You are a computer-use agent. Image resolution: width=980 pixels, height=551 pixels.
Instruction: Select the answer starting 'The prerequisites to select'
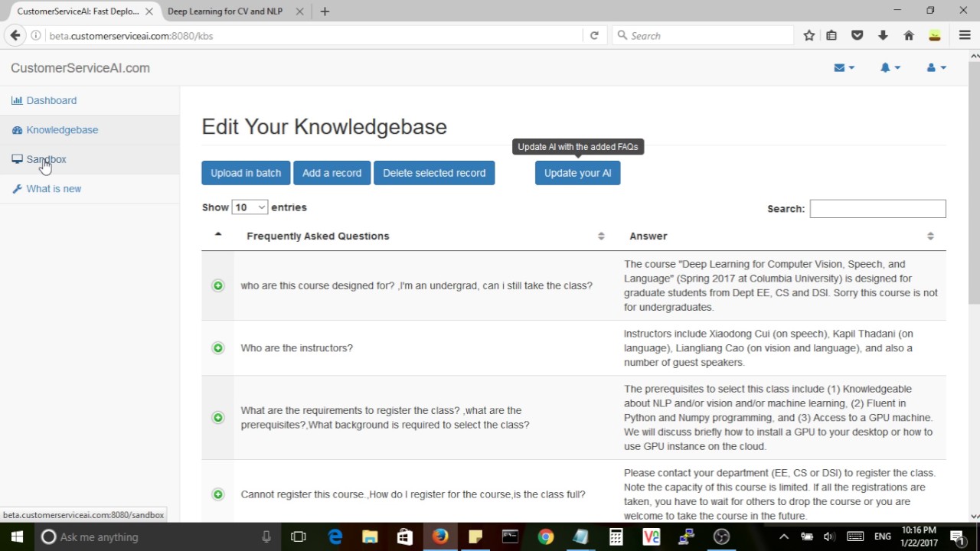click(x=778, y=418)
